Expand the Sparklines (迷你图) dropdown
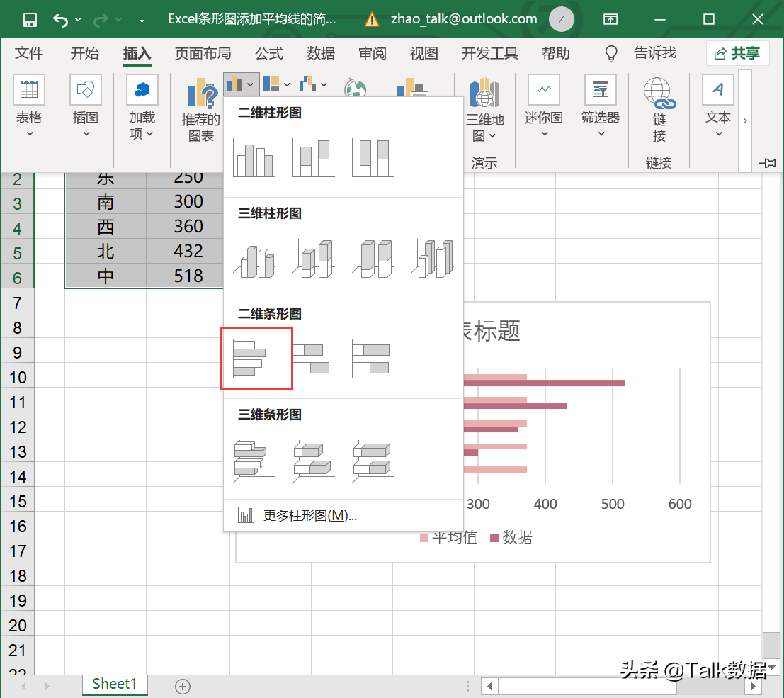Viewport: 784px width, 698px height. [x=543, y=133]
